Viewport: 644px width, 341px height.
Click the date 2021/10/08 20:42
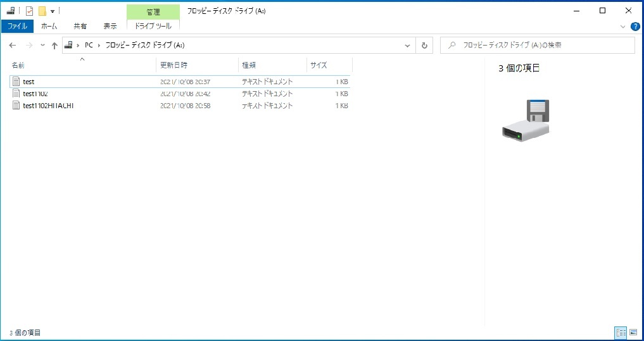coord(186,94)
